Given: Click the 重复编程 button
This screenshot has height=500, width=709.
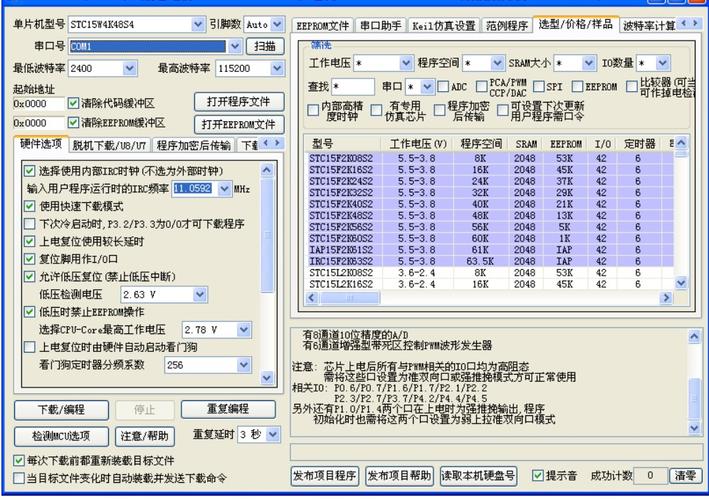Looking at the screenshot, I should click(x=228, y=409).
